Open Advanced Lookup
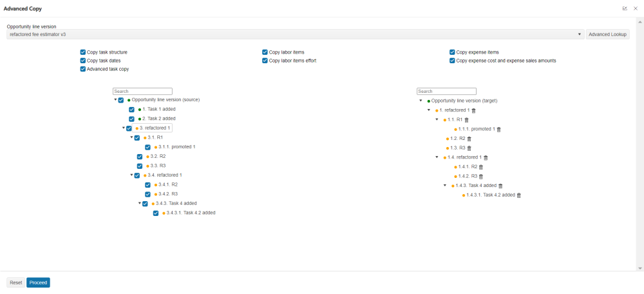 click(607, 34)
